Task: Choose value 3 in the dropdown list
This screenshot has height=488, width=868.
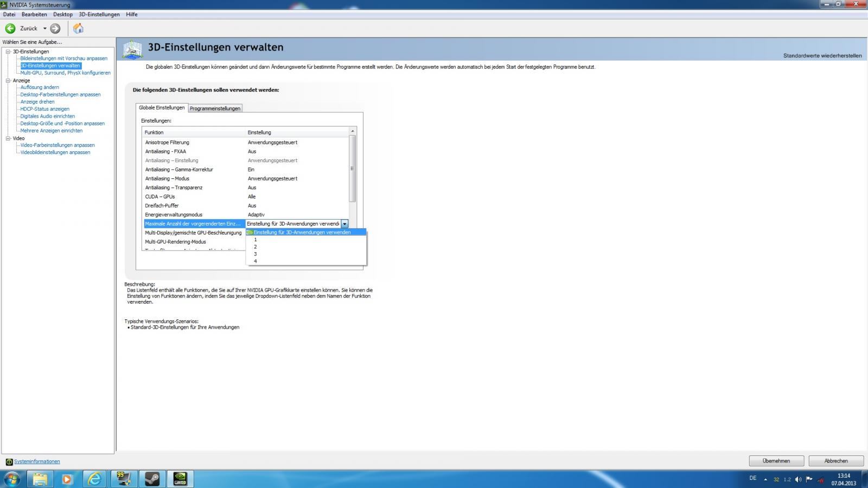Action: point(306,254)
